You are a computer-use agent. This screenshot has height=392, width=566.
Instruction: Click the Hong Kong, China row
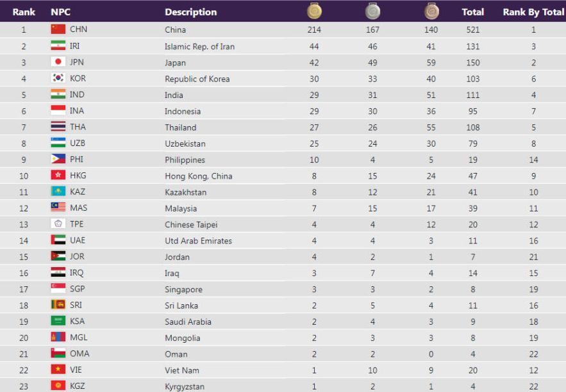tap(198, 176)
